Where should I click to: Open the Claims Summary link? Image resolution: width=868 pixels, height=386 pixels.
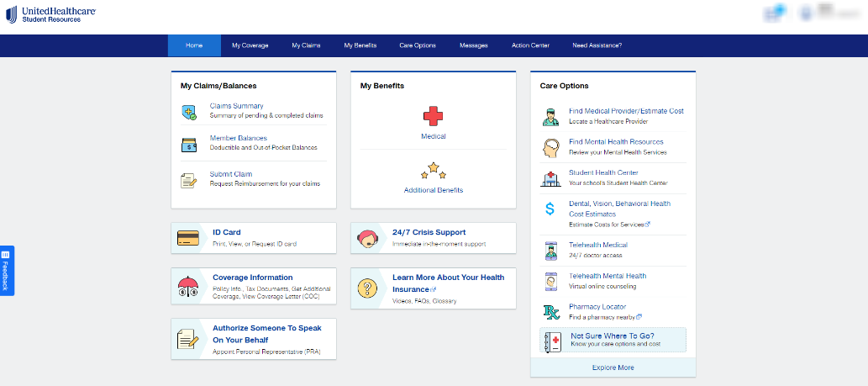coord(236,106)
